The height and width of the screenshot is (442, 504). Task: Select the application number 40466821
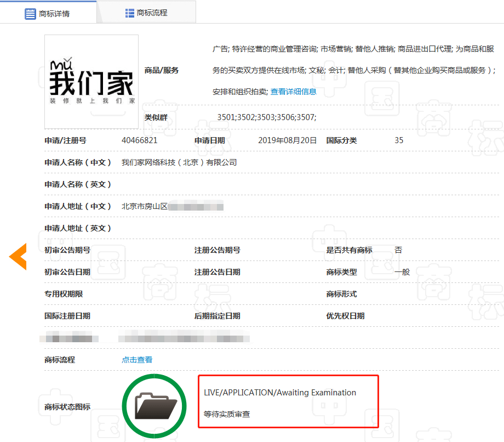click(140, 140)
